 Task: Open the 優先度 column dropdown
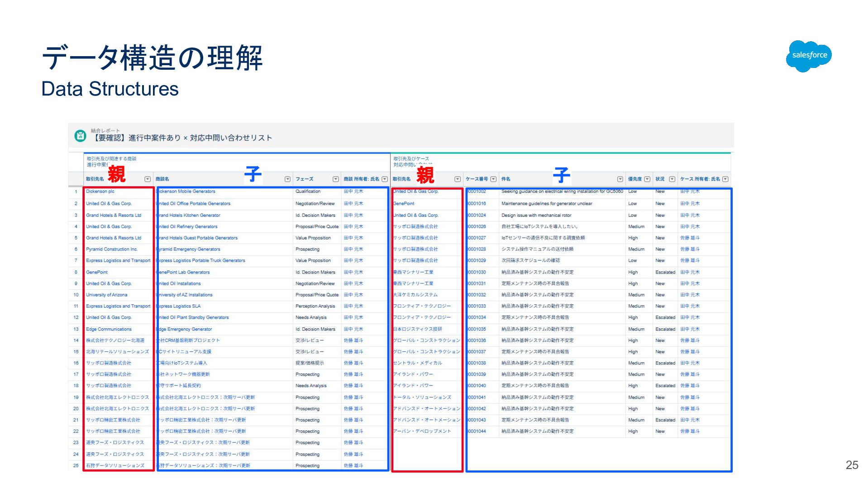point(647,179)
